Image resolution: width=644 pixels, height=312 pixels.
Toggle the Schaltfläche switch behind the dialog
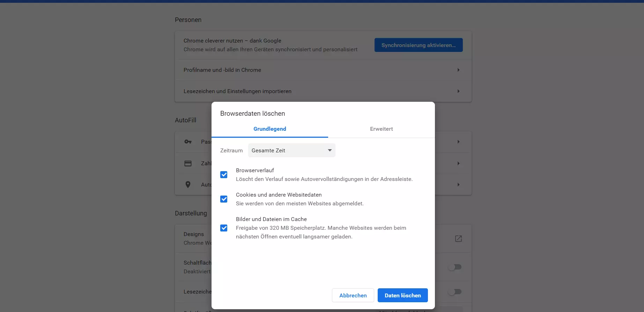pos(455,267)
